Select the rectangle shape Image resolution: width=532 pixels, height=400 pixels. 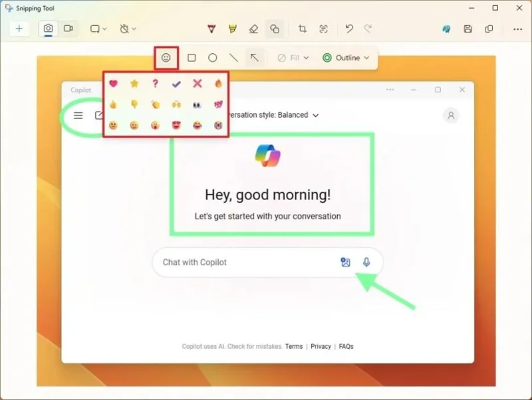[192, 58]
